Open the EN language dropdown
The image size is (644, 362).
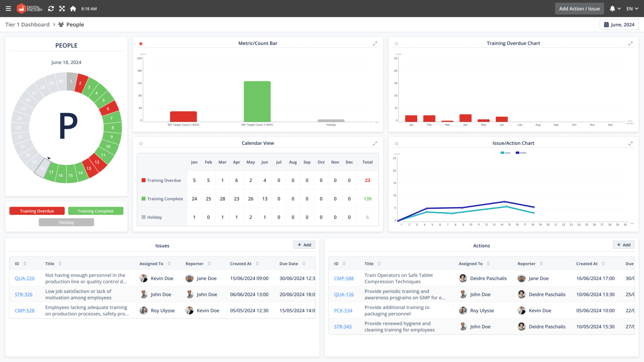tap(632, 8)
